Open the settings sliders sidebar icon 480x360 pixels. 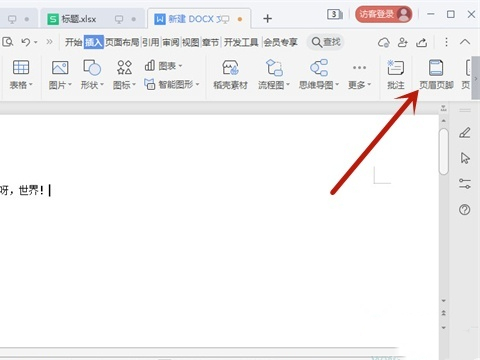point(465,184)
